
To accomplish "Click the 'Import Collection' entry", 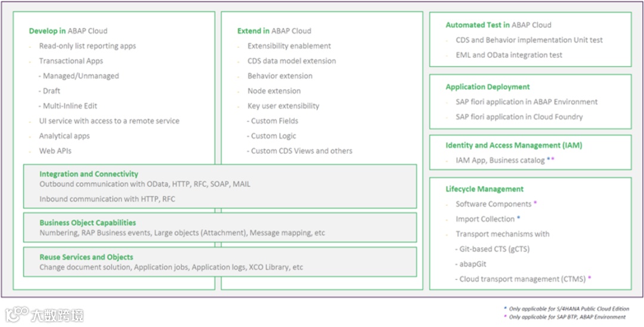I will point(485,219).
